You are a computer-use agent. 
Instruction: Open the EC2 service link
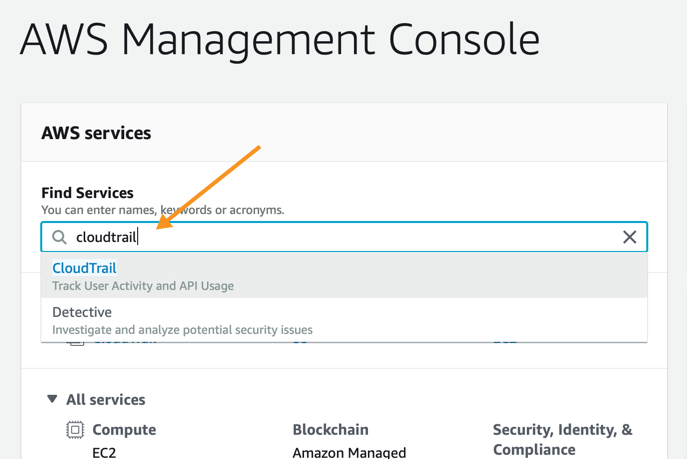104,452
